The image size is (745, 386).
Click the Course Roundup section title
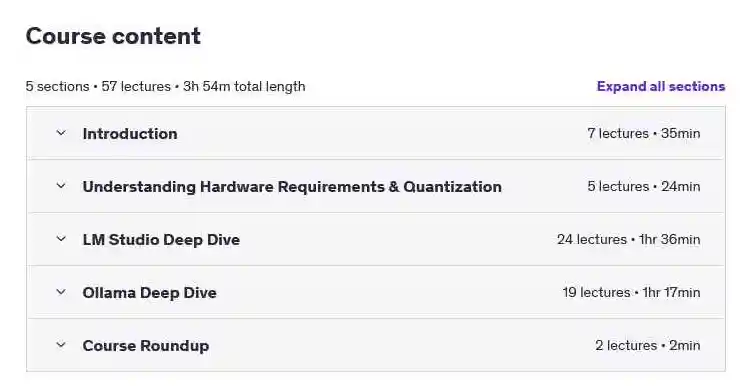145,346
